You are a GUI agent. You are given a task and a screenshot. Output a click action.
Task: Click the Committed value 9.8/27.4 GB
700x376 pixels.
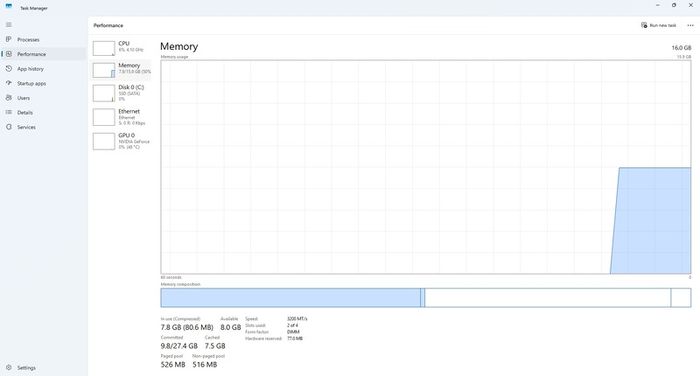pos(179,346)
